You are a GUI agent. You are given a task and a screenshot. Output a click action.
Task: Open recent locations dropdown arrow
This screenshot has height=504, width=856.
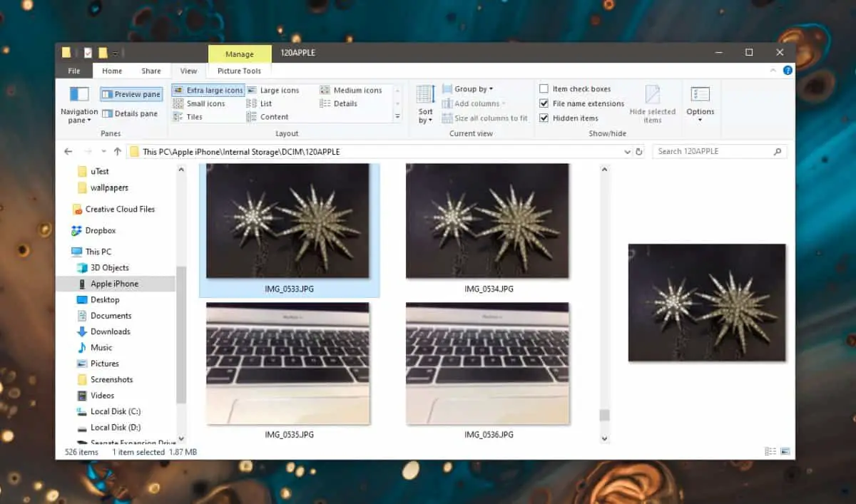(x=103, y=152)
